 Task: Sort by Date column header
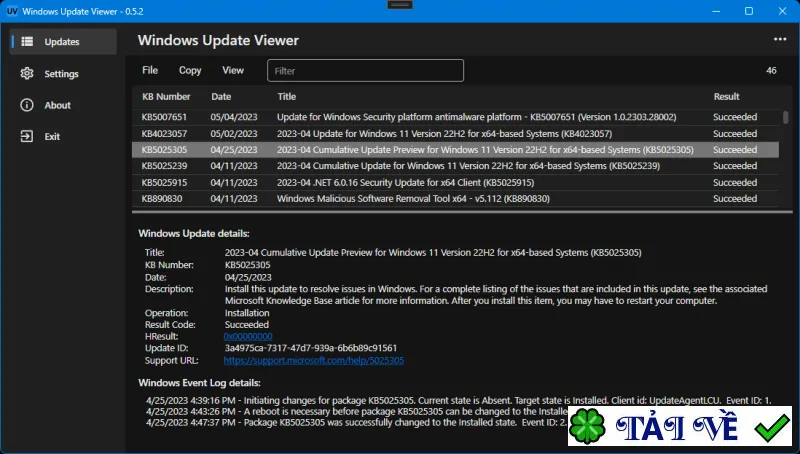point(221,96)
